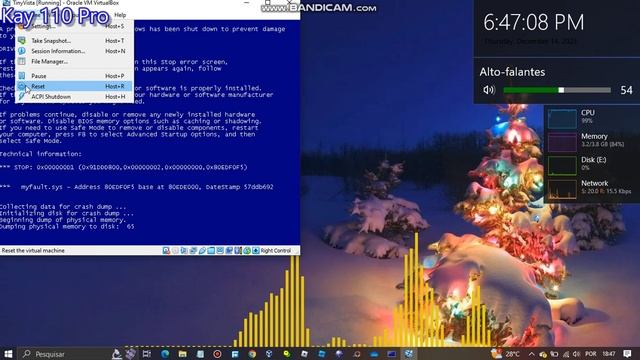Choose Take Snapshot menu entry

pyautogui.click(x=73, y=40)
